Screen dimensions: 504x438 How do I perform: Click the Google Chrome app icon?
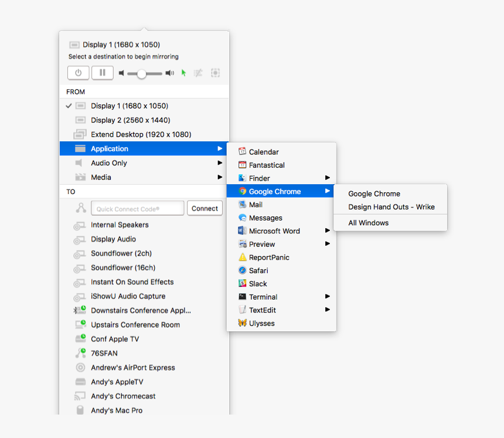243,191
